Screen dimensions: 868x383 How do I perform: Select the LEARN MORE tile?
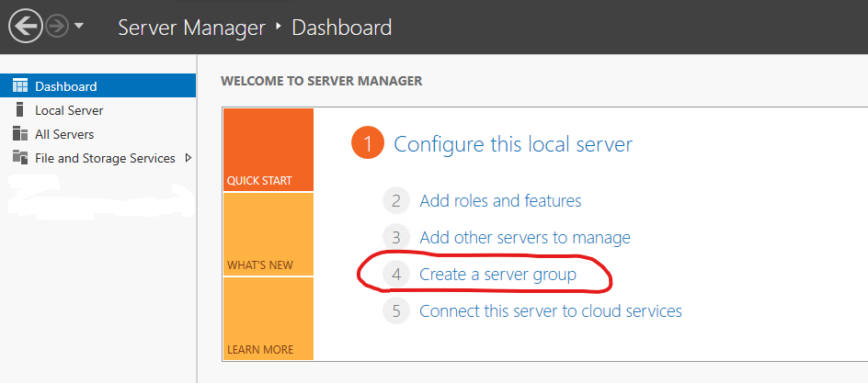pyautogui.click(x=268, y=319)
